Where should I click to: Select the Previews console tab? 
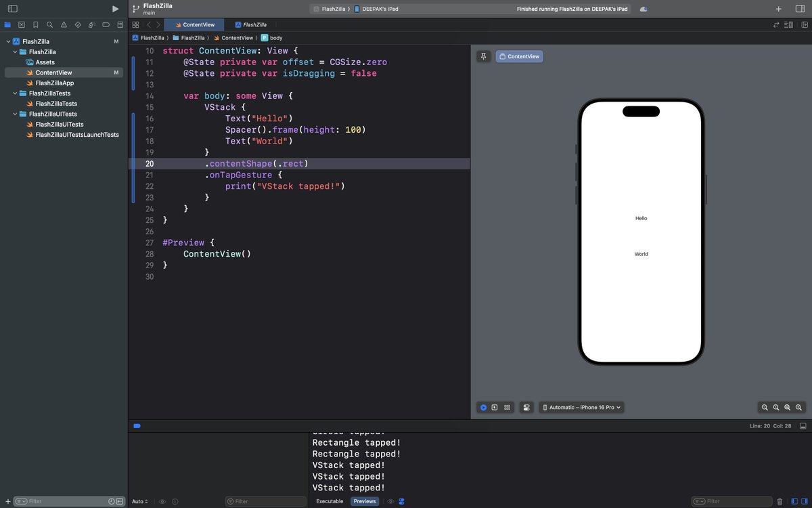click(x=365, y=501)
